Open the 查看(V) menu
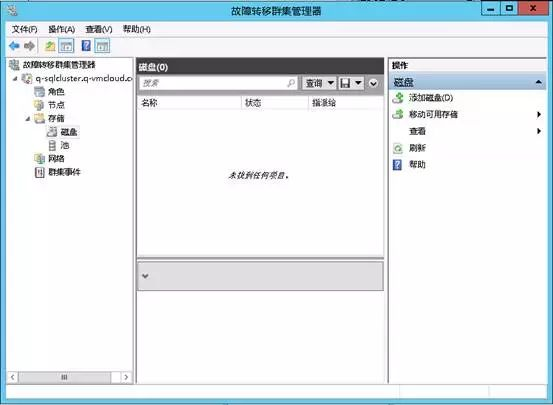553x405 pixels. [x=99, y=30]
